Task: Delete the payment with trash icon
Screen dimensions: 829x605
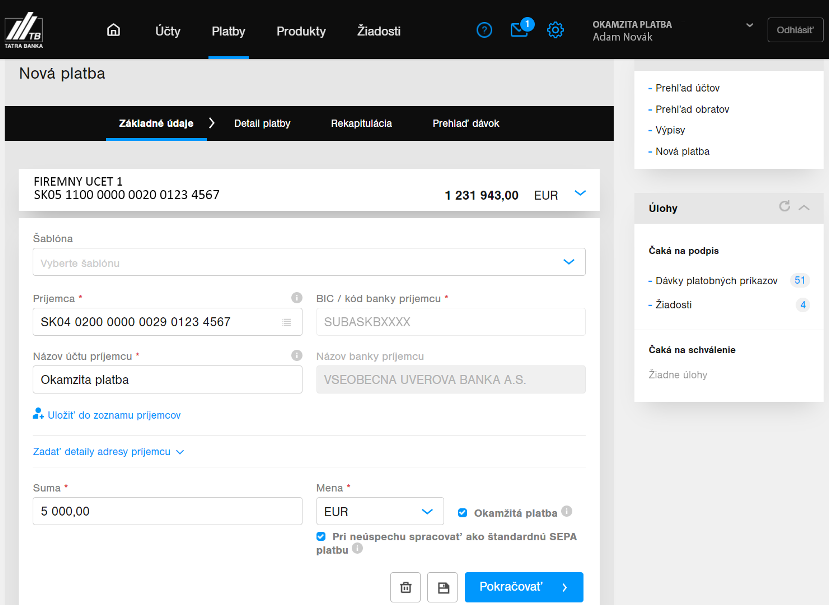Action: 406,587
